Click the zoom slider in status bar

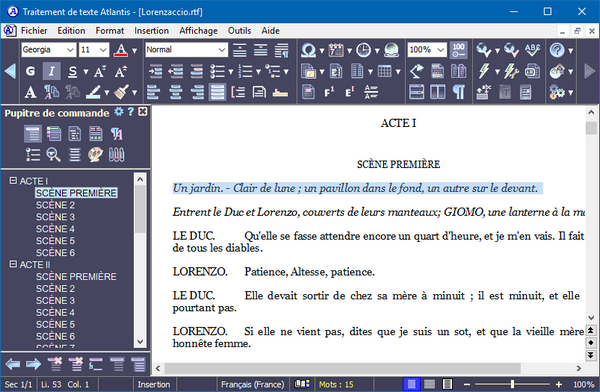[x=512, y=384]
